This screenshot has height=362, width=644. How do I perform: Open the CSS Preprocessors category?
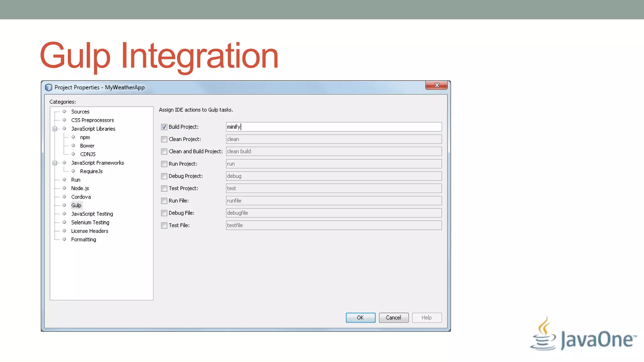92,120
